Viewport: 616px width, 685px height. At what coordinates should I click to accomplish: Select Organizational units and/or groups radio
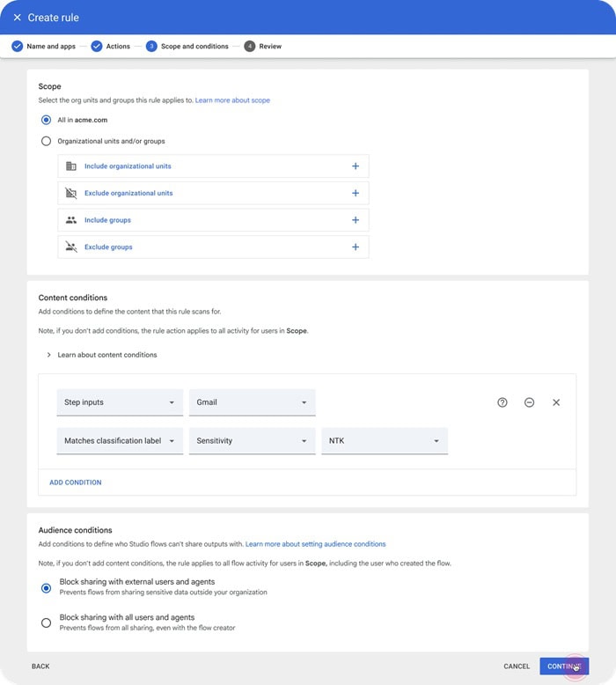[x=46, y=141]
